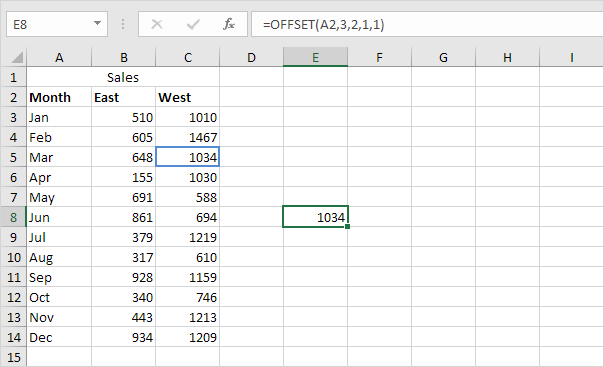Click the formula bar options dots handle
604x367 pixels.
(123, 24)
